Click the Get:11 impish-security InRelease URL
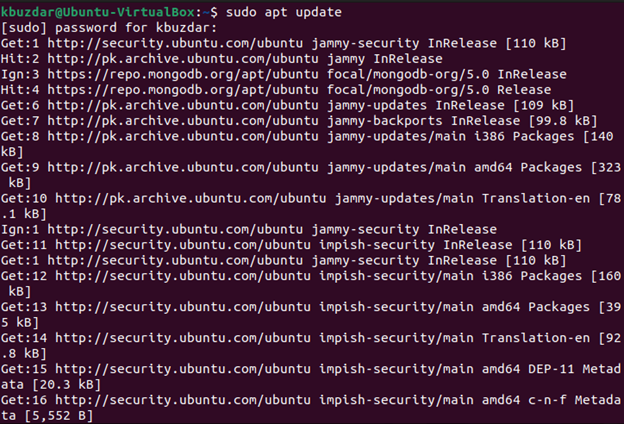This screenshot has height=424, width=624. point(183,245)
